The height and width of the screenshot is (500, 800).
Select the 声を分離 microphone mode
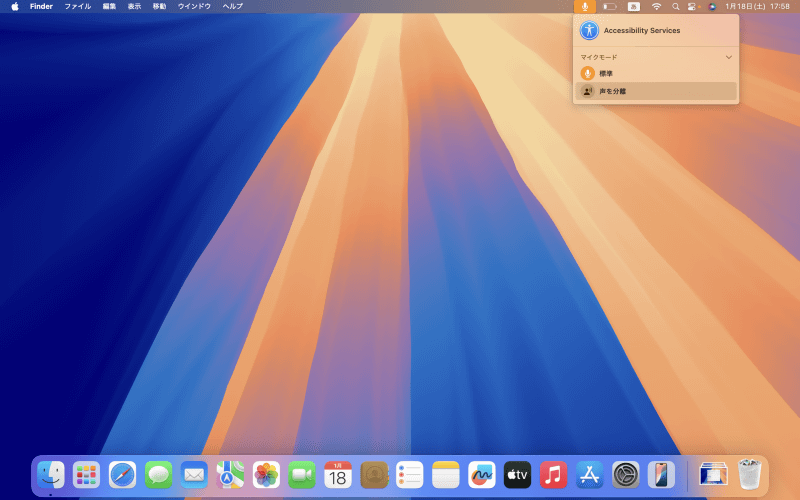coord(656,91)
